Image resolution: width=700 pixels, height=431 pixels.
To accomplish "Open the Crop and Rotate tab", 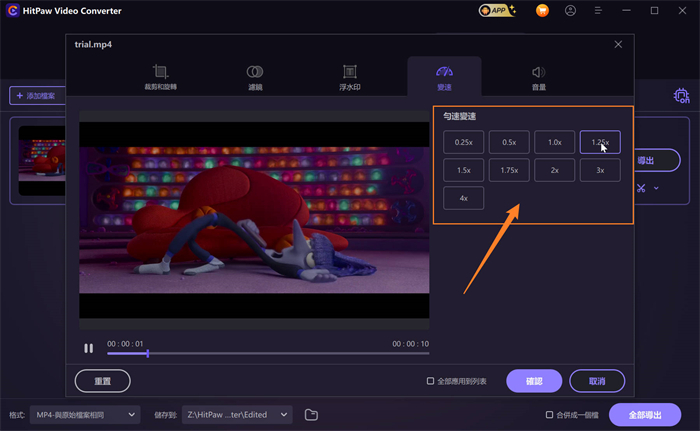I will coord(160,77).
